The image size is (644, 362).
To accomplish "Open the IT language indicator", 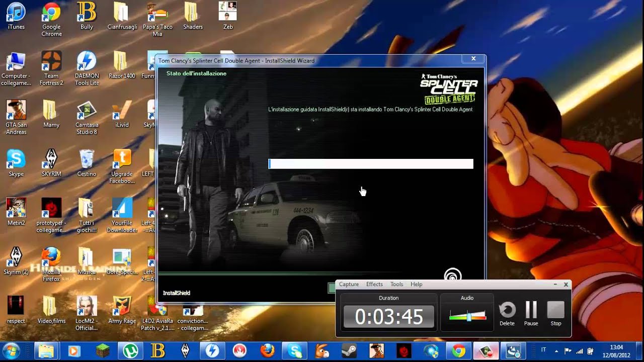I will pos(543,350).
